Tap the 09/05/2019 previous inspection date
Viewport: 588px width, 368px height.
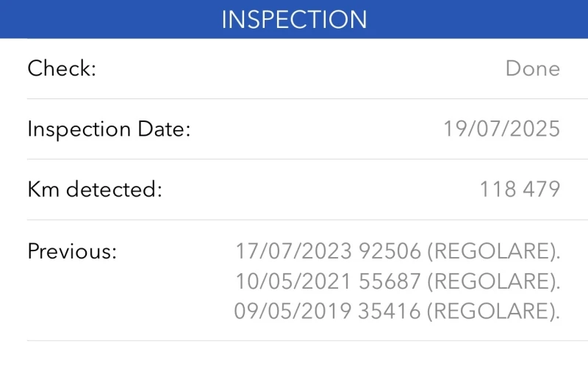coord(293,311)
